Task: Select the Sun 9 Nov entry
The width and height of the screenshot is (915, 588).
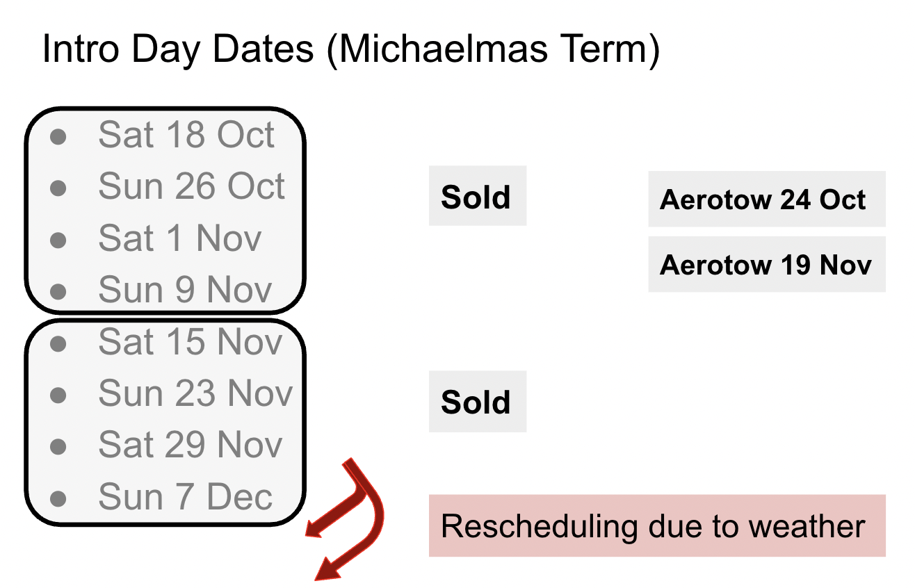Action: coord(185,290)
